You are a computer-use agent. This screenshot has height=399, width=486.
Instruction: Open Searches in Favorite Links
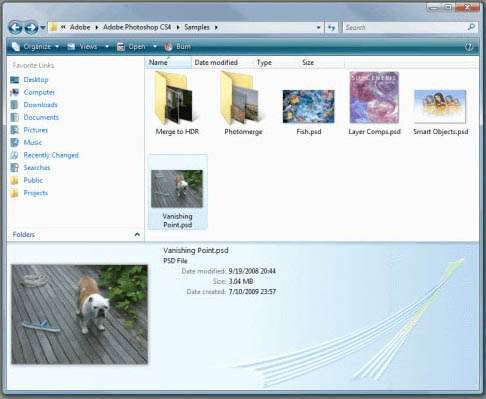[37, 168]
